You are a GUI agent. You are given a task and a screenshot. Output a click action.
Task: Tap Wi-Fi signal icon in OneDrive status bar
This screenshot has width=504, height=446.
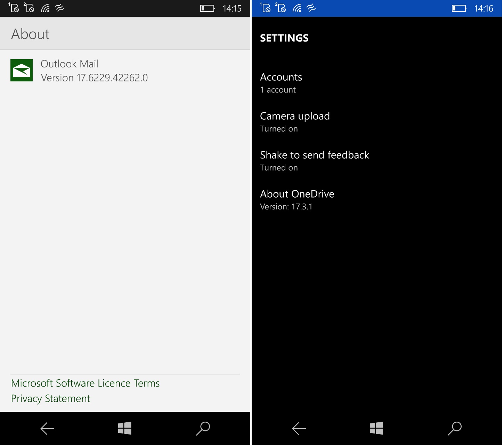pyautogui.click(x=297, y=8)
